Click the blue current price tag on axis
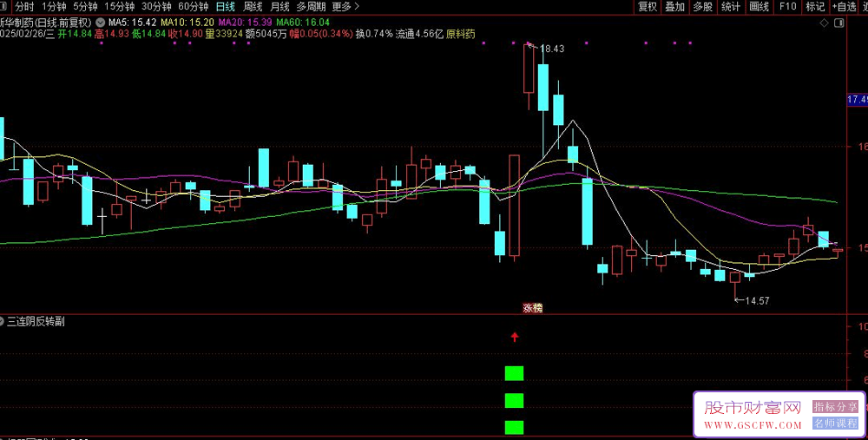 858,100
